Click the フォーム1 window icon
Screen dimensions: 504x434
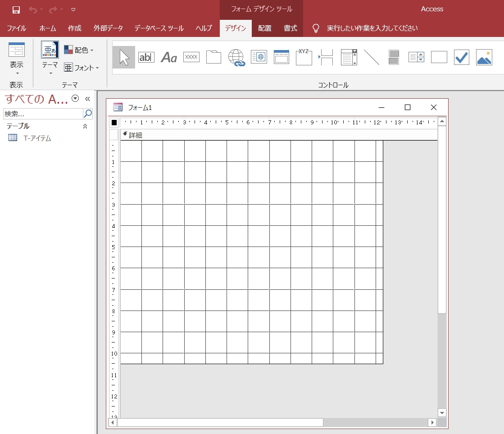click(118, 107)
